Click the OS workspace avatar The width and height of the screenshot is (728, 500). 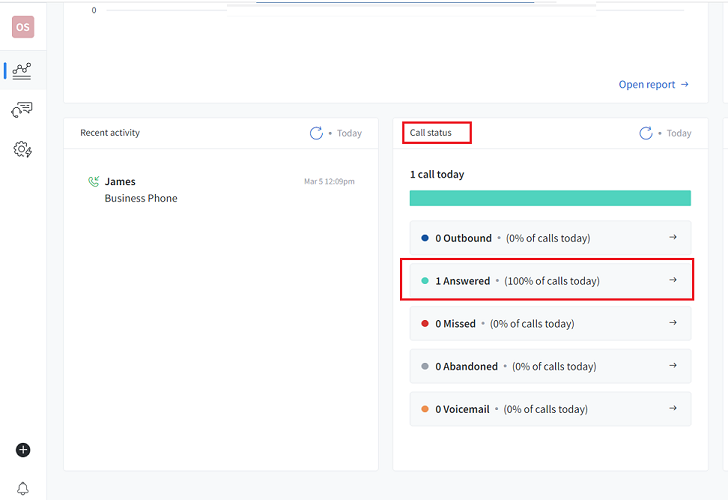point(23,27)
